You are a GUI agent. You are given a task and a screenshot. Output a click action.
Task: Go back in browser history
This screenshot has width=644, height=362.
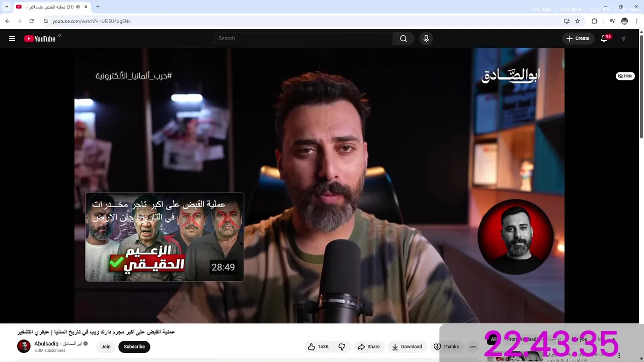(x=7, y=21)
